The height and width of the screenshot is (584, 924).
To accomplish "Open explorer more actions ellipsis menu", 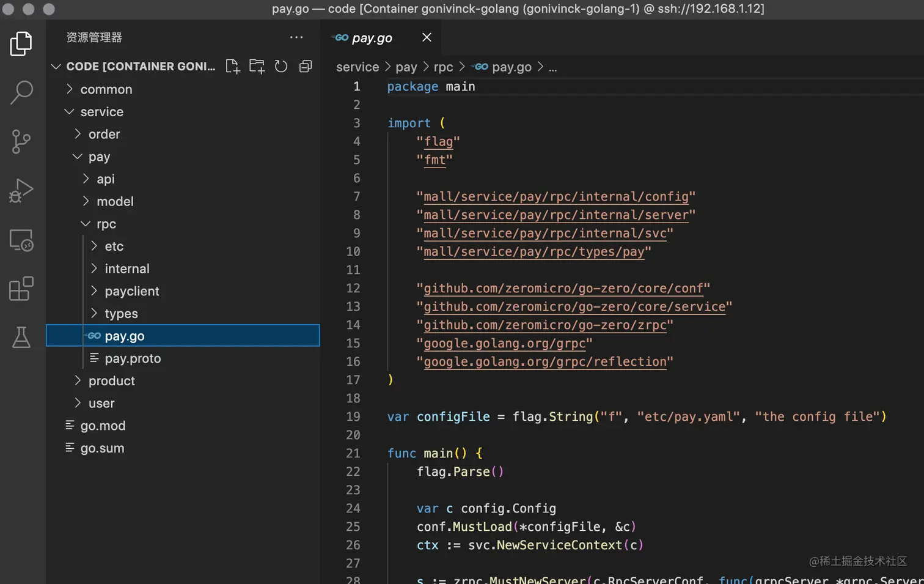I will 296,37.
